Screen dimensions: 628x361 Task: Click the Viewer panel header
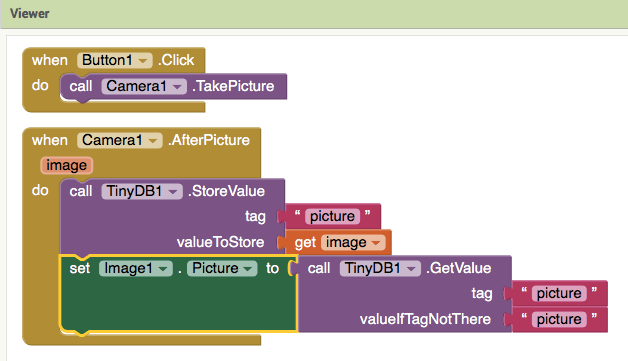(x=314, y=14)
